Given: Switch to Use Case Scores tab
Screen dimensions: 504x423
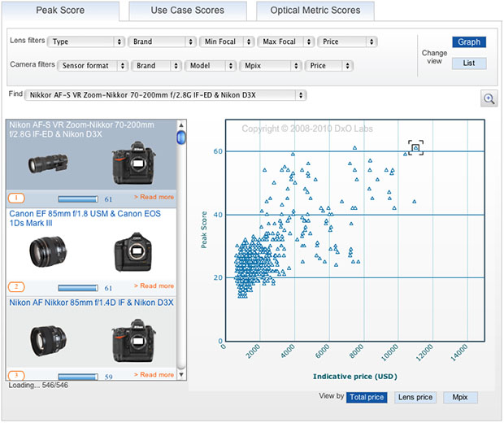Looking at the screenshot, I should click(x=188, y=11).
